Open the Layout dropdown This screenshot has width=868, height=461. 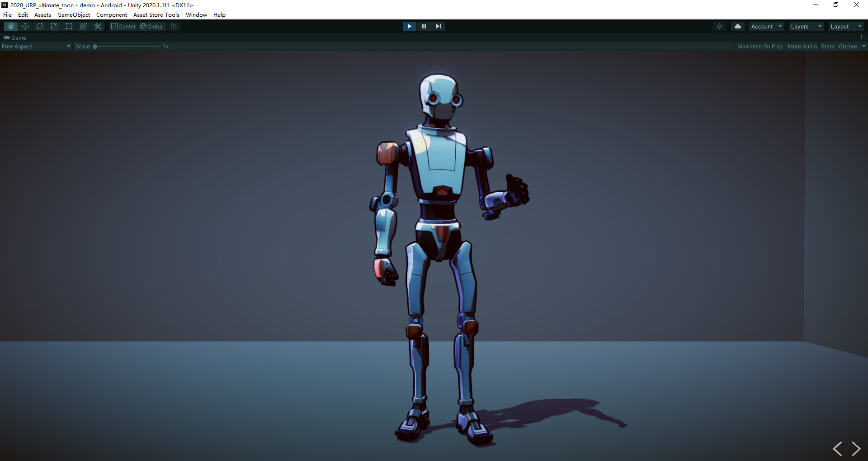[x=845, y=26]
